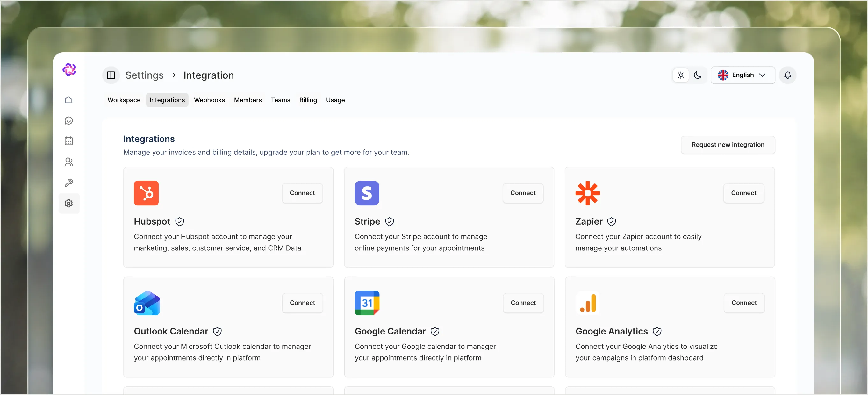868x395 pixels.
Task: Switch to the Billing tab
Action: point(308,100)
